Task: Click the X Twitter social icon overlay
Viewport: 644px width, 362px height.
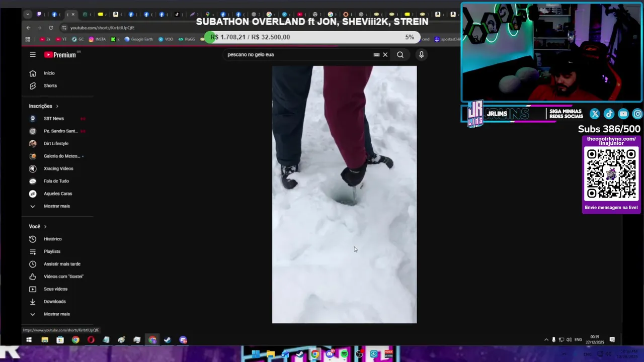Action: tap(595, 114)
